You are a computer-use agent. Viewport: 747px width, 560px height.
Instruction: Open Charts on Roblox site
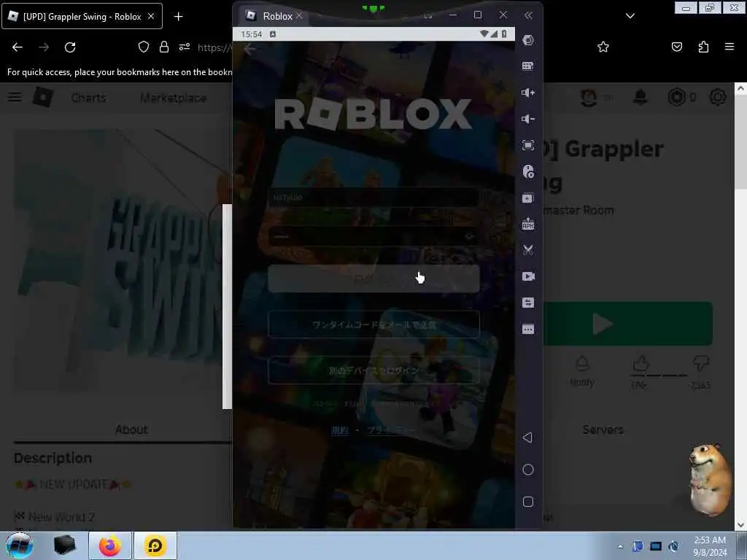(88, 98)
